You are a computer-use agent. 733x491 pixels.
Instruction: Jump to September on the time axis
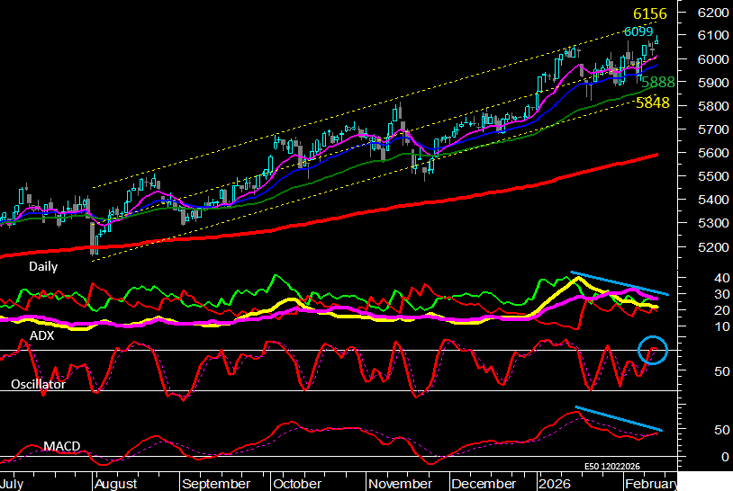tap(214, 482)
